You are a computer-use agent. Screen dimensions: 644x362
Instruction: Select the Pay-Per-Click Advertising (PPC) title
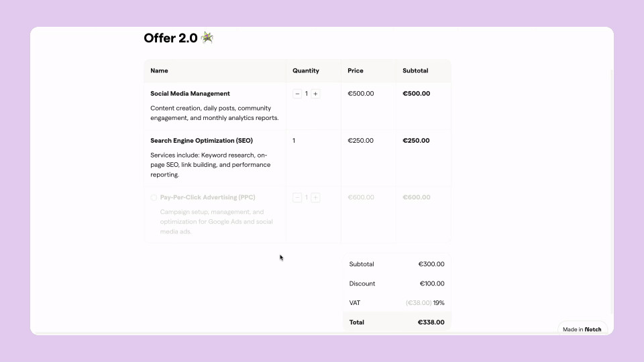pos(207,197)
